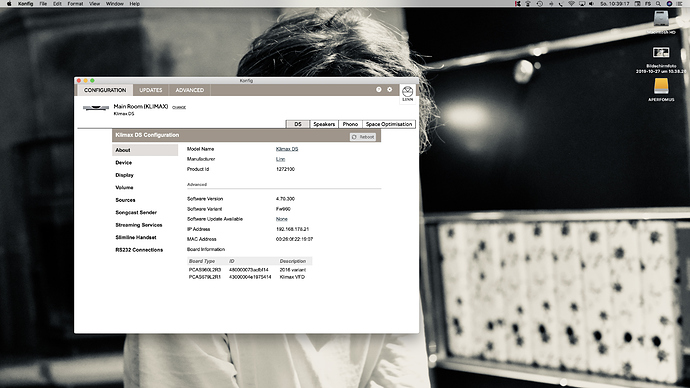The width and height of the screenshot is (690, 388).
Task: Click the volume speaker icon in menu bar
Action: click(591, 4)
